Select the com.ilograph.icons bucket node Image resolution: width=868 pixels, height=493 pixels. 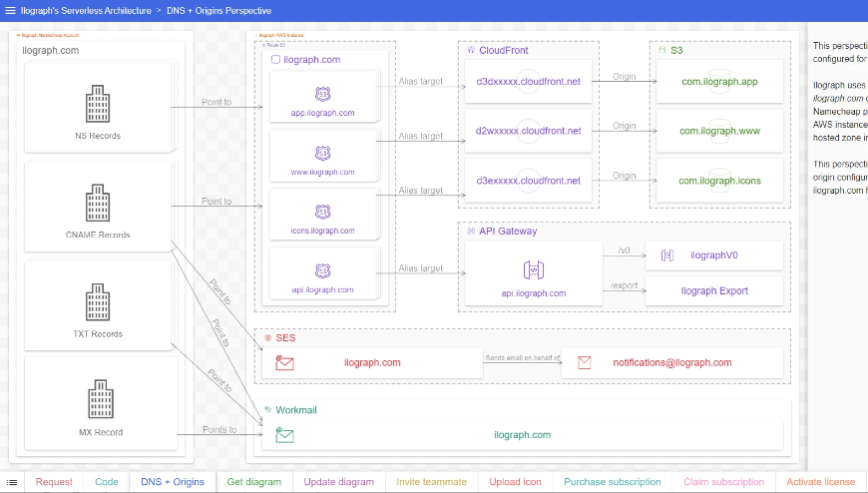719,181
